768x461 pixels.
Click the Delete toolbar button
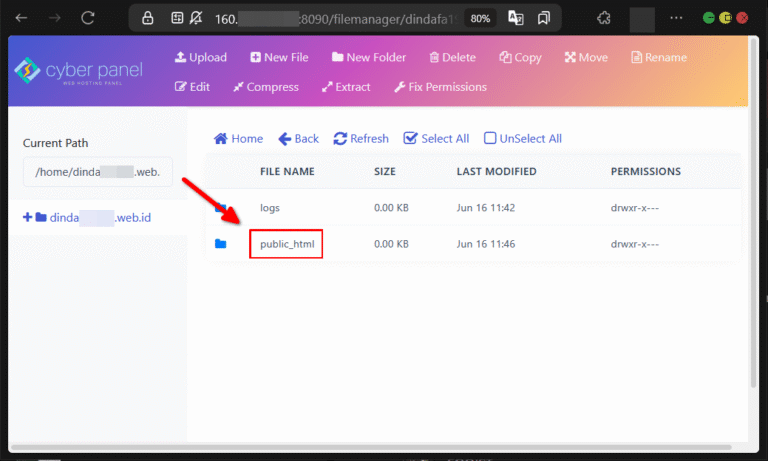(x=453, y=57)
